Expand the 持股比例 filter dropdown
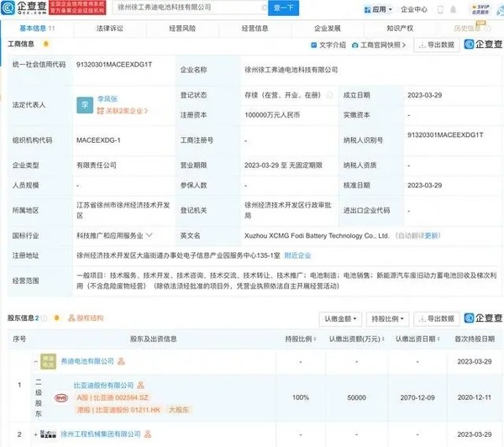 (x=390, y=318)
